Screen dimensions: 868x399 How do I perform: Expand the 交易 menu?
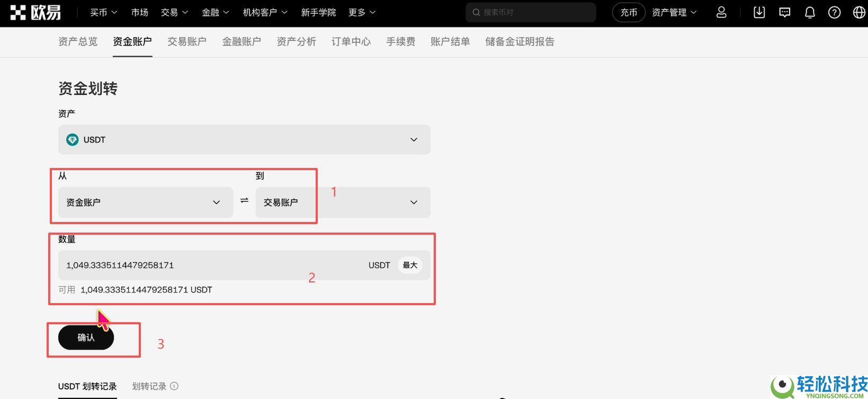[x=174, y=12]
